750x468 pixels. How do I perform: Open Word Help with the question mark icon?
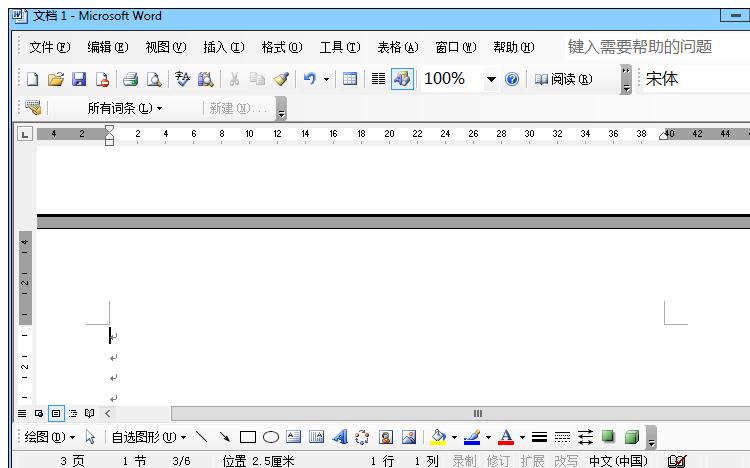pyautogui.click(x=512, y=79)
